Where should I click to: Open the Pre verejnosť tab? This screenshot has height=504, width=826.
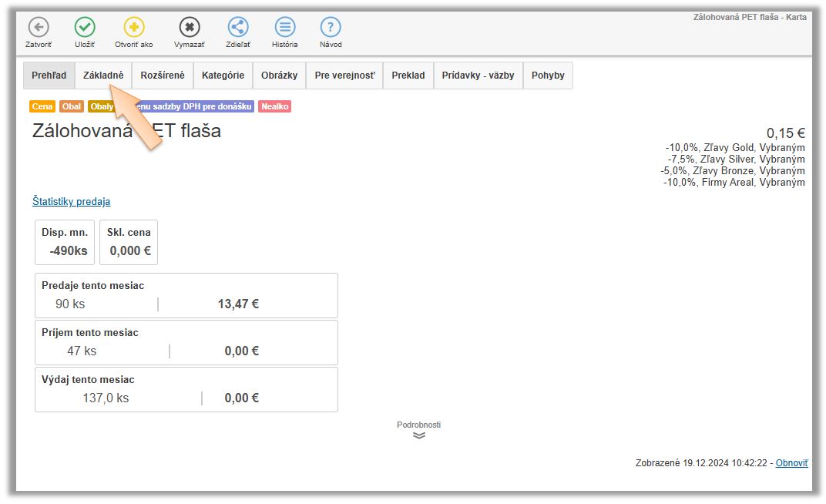344,76
